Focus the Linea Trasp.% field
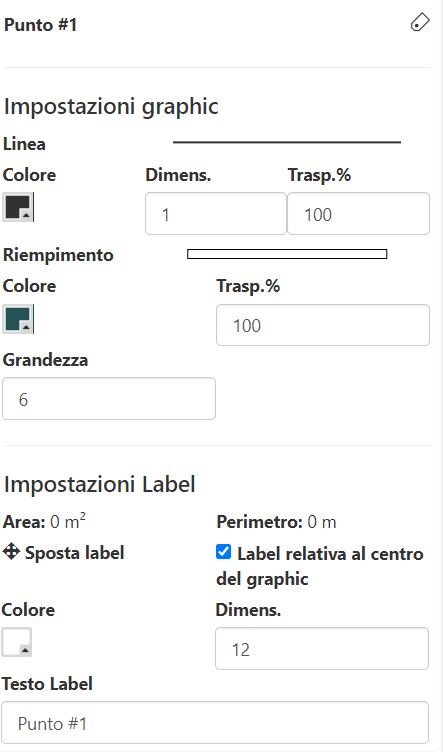 coord(358,214)
